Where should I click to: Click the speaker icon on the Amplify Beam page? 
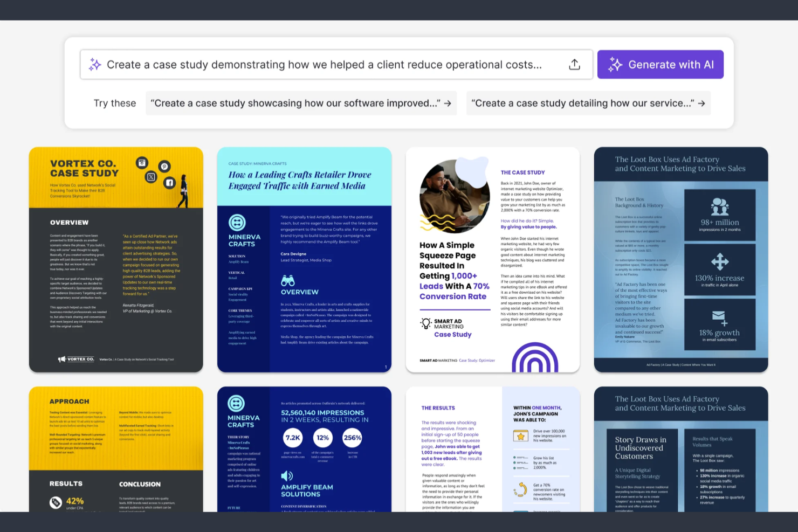pyautogui.click(x=286, y=475)
